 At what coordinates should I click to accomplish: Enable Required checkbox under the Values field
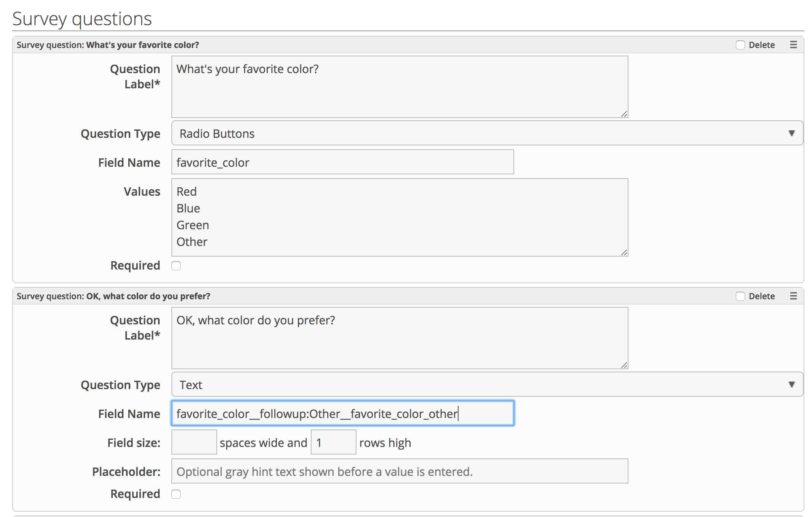[x=176, y=266]
